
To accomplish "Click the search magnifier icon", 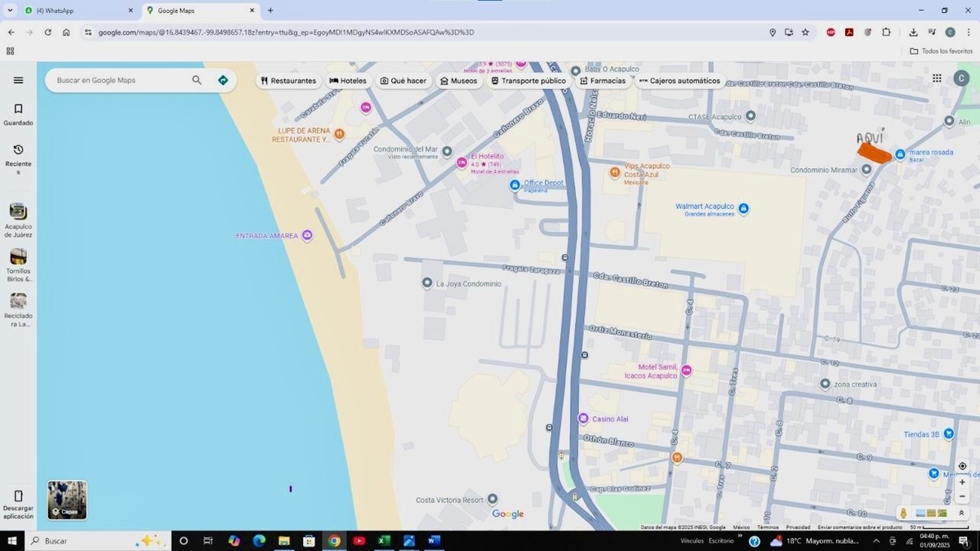I will click(197, 80).
